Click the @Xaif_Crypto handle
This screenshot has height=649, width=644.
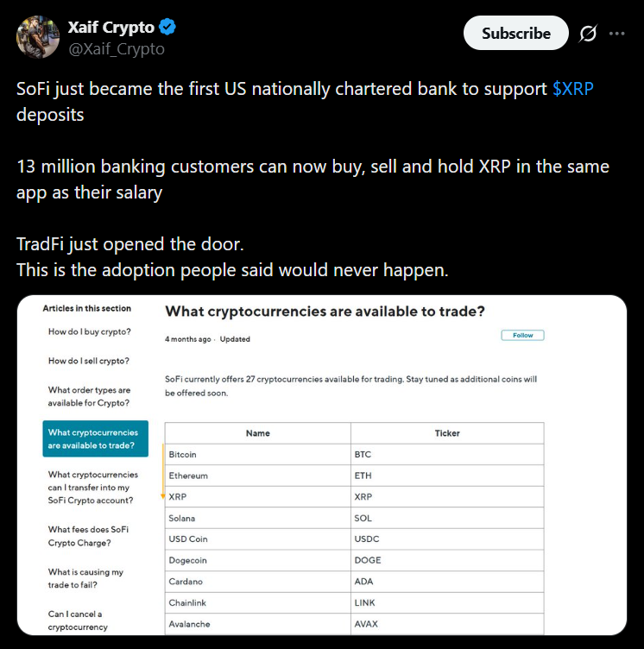(x=117, y=49)
